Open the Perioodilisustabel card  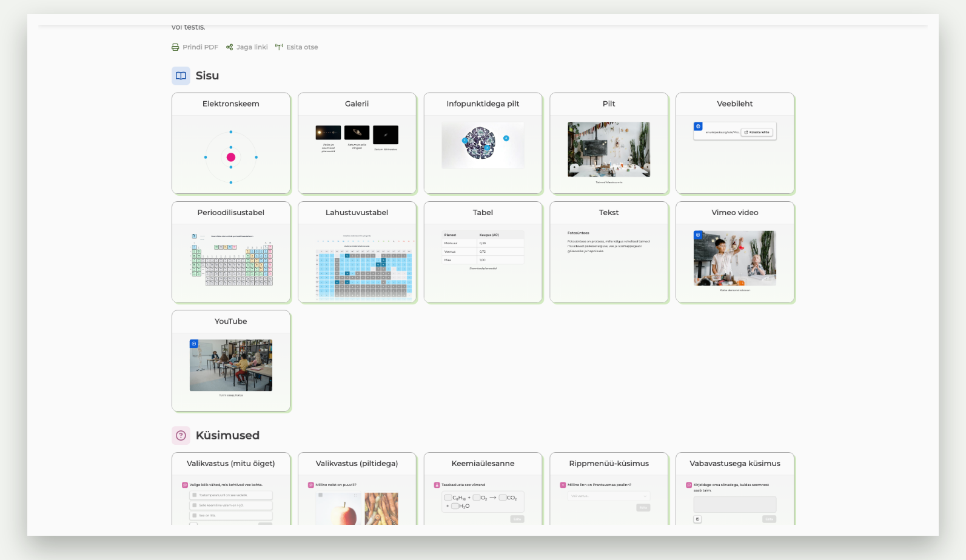point(231,252)
